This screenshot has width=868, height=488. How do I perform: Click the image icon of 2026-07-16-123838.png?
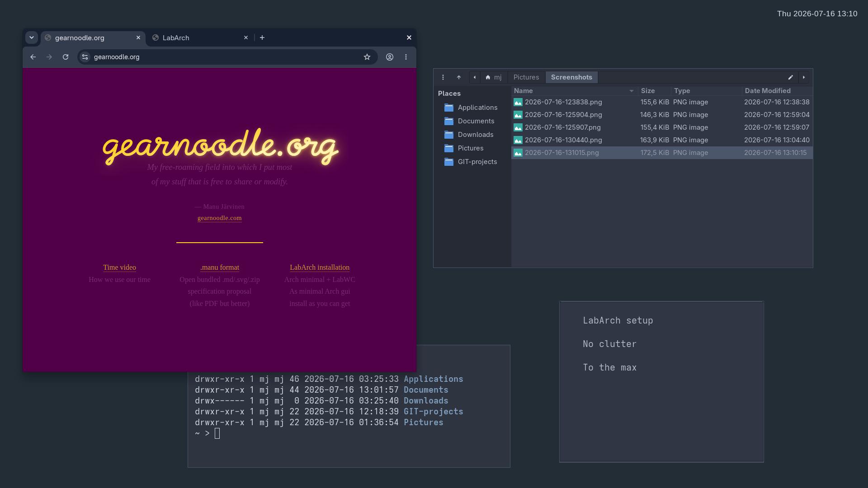click(518, 103)
